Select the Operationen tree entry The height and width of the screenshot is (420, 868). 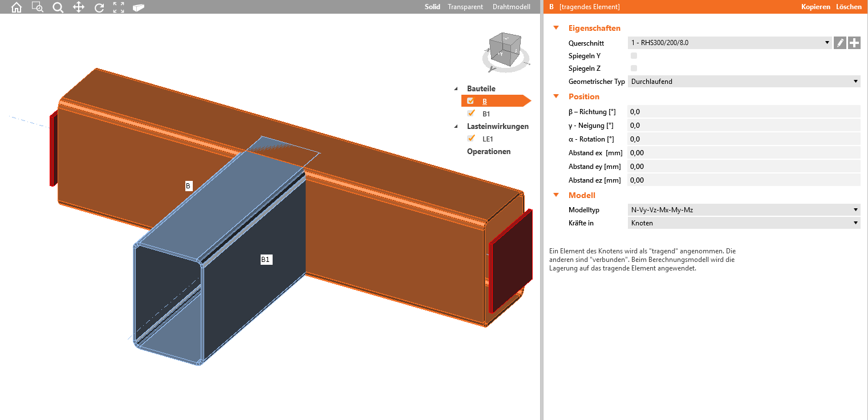[x=489, y=151]
